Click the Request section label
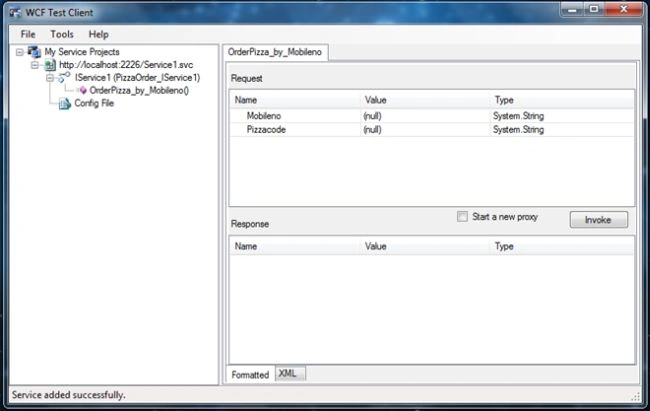This screenshot has width=650, height=411. (247, 78)
